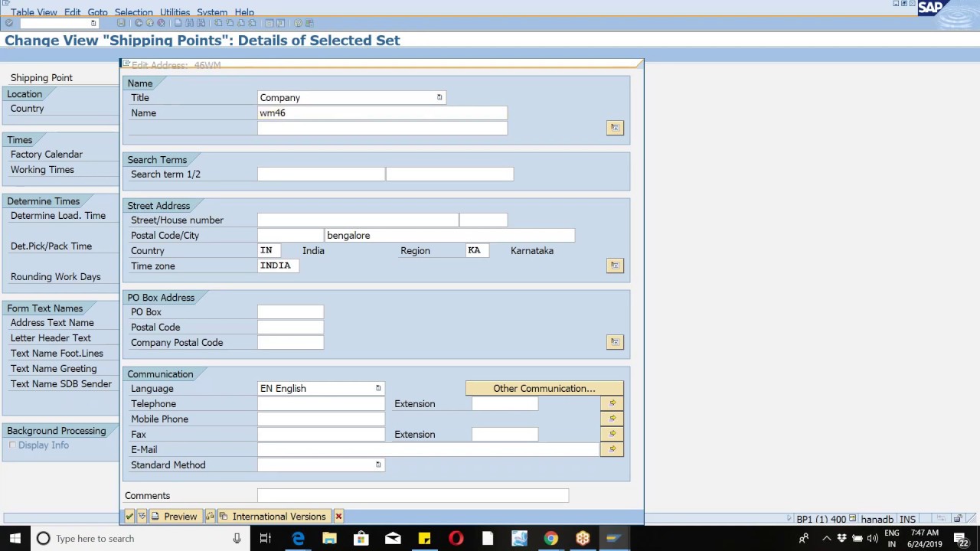Screen dimensions: 980x551
Task: Click the green checkmark Continue icon in dialog footer
Action: coord(129,517)
